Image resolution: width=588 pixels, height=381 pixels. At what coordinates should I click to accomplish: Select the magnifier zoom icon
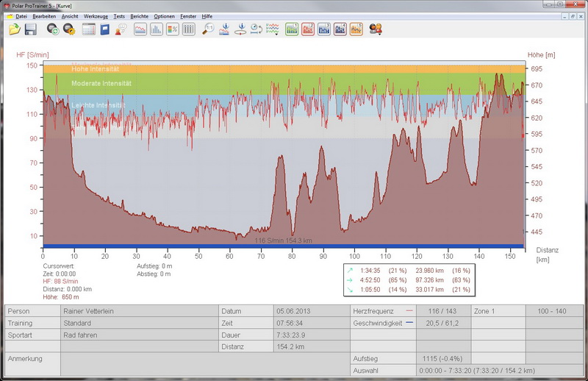pos(208,29)
